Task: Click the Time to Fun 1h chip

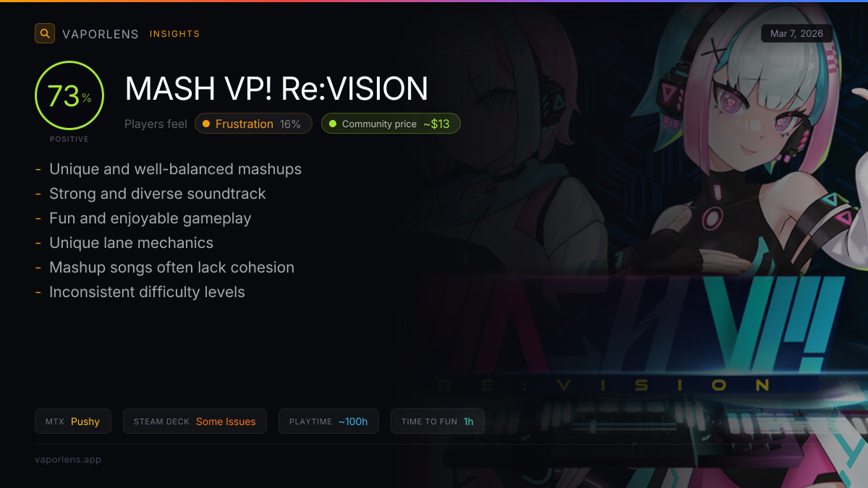Action: click(x=438, y=421)
